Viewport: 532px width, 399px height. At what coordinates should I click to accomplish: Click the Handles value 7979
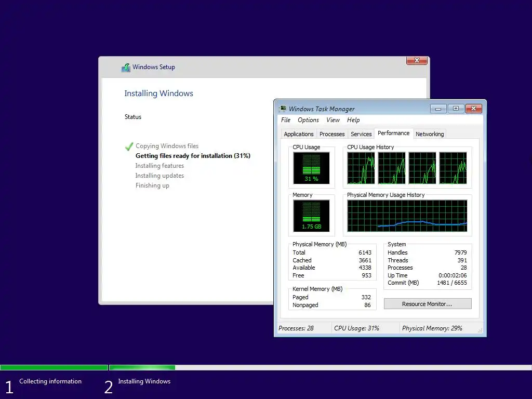tap(460, 252)
